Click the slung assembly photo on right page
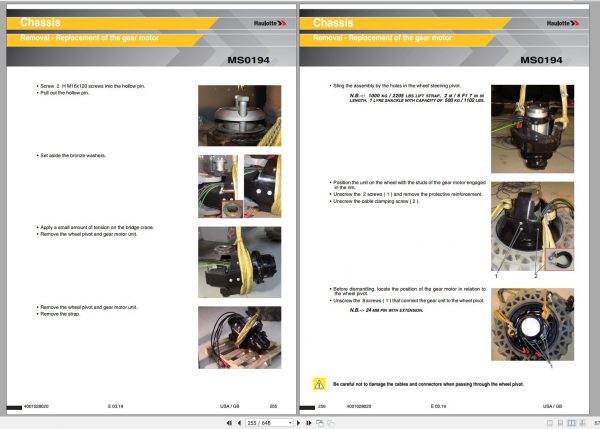This screenshot has height=429, width=600. pyautogui.click(x=532, y=129)
